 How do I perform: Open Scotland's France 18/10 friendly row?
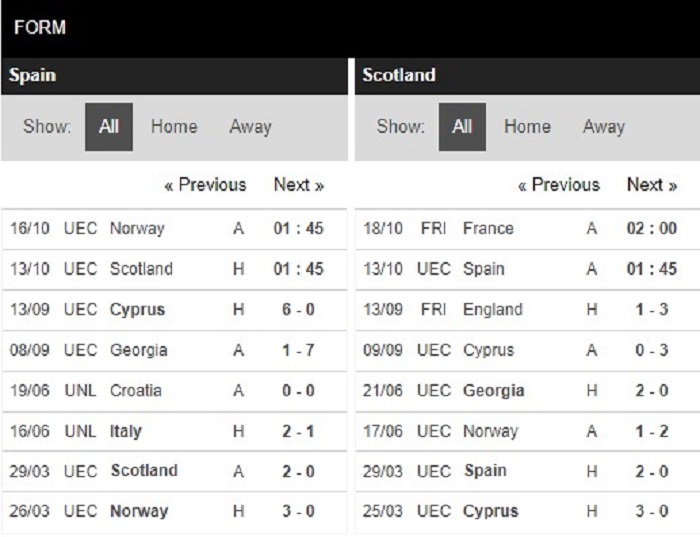click(x=528, y=229)
